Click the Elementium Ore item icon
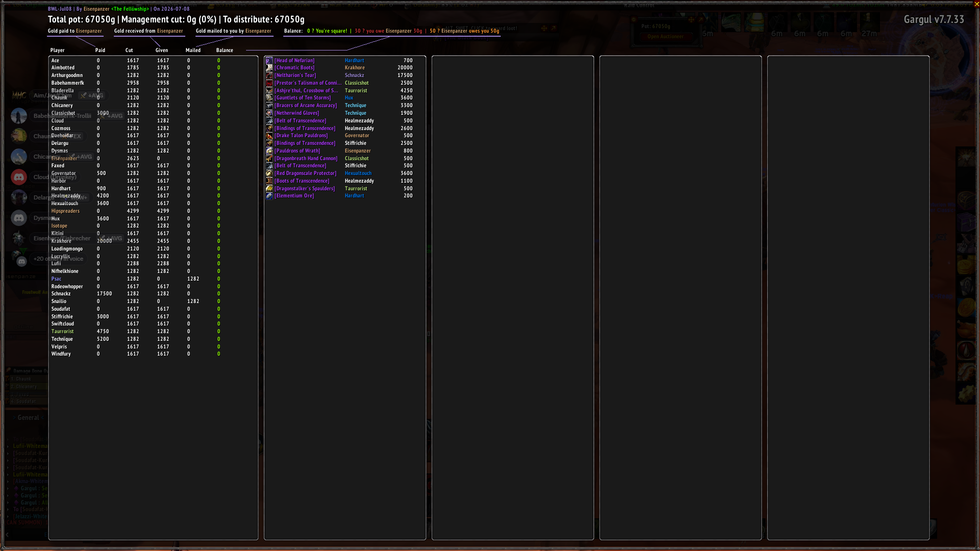The width and height of the screenshot is (980, 551). 269,196
